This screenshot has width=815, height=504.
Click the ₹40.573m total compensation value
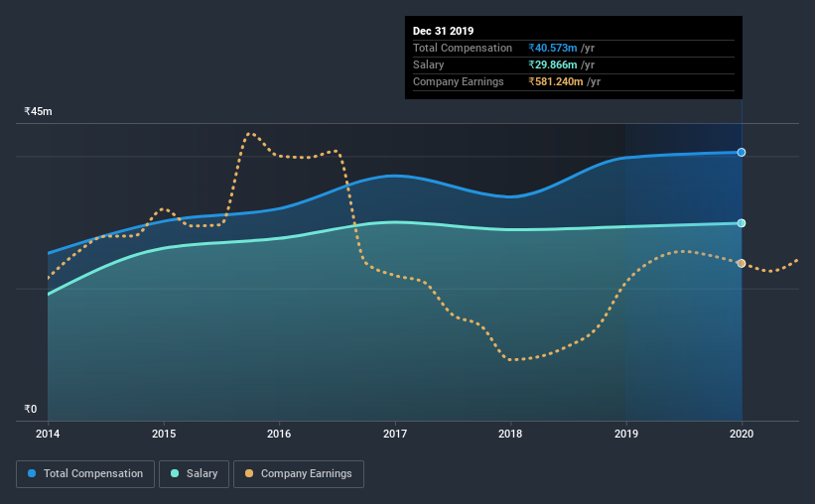(x=553, y=48)
